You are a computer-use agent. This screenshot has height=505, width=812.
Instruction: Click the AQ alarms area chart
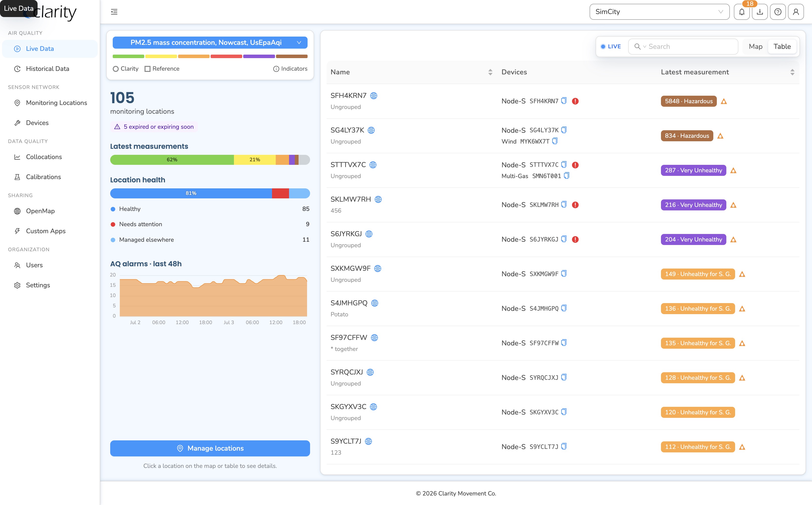pyautogui.click(x=213, y=296)
